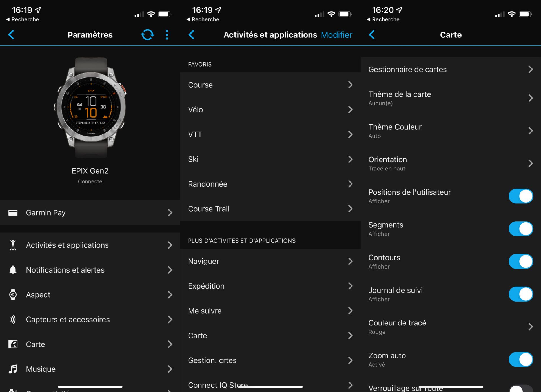The height and width of the screenshot is (392, 541).
Task: Tap location arrow beside 16:20
Action: tap(399, 10)
